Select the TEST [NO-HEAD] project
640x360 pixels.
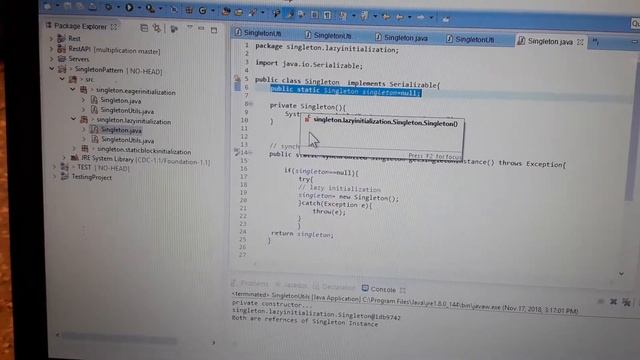103,168
